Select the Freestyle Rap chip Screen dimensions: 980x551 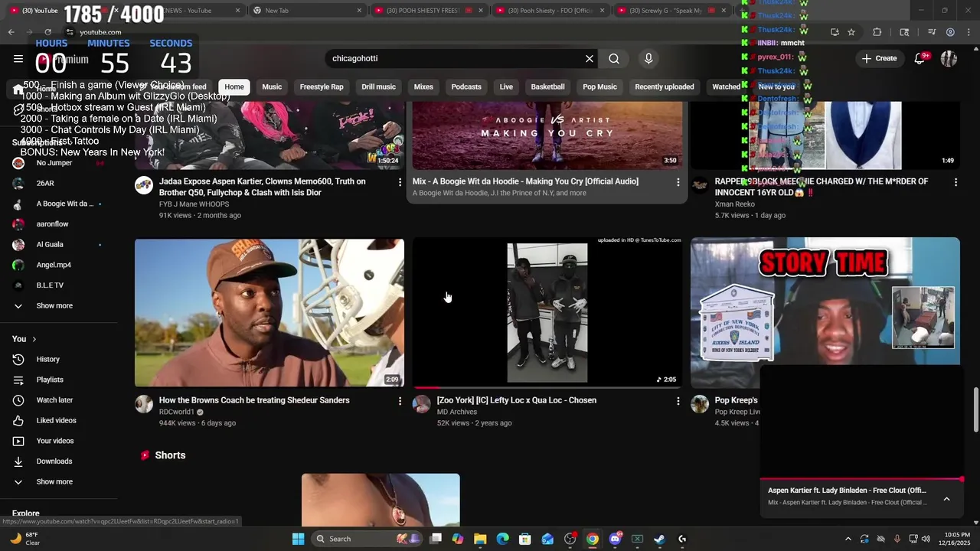coord(322,87)
